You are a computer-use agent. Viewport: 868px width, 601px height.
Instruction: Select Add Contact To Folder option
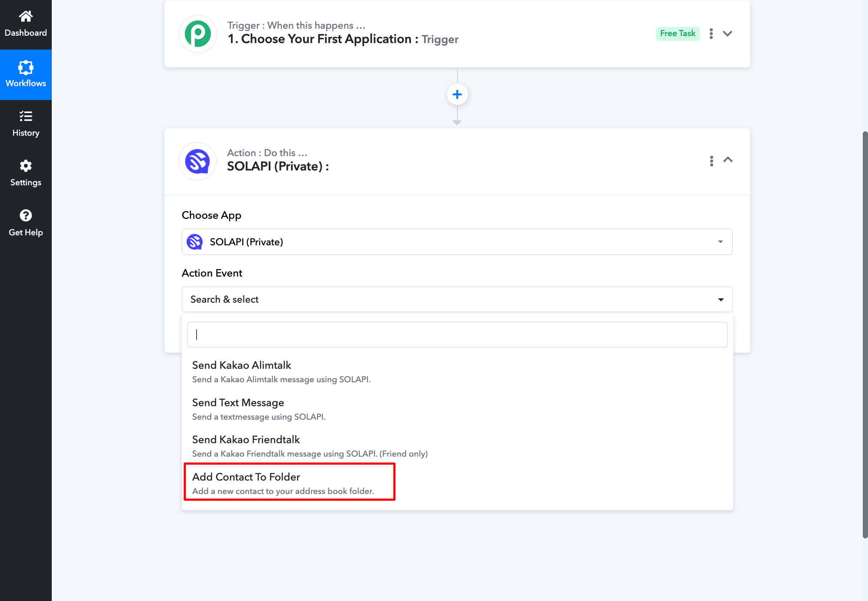point(457,483)
